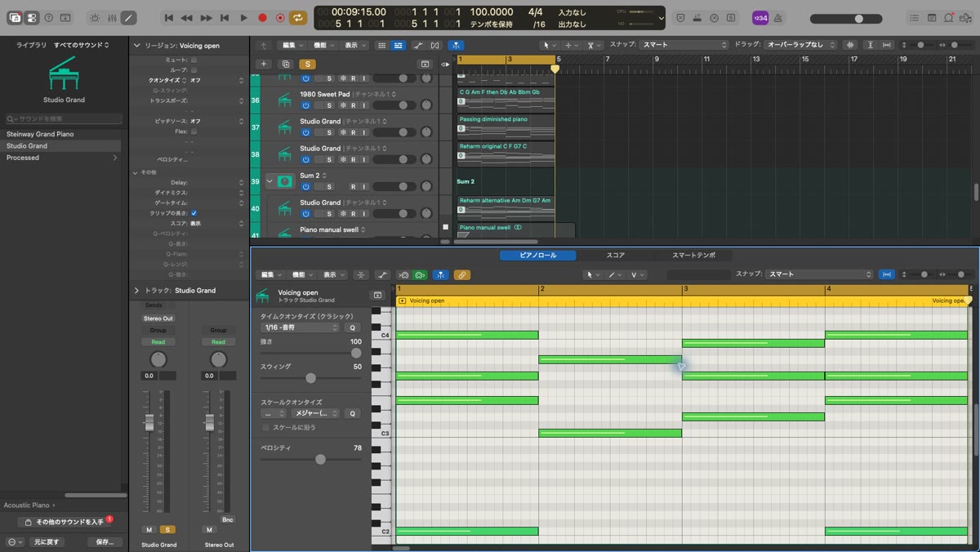Toggle power button on 1980 Sweet Pad track
980x552 pixels.
(x=305, y=105)
